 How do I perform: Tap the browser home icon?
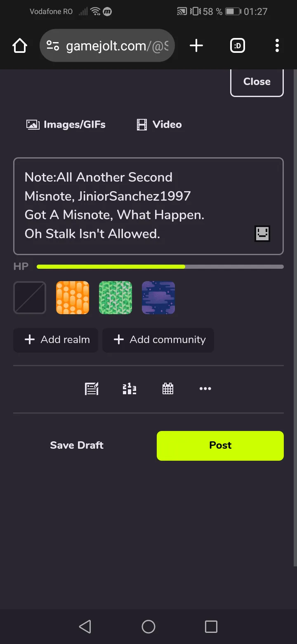coord(20,46)
